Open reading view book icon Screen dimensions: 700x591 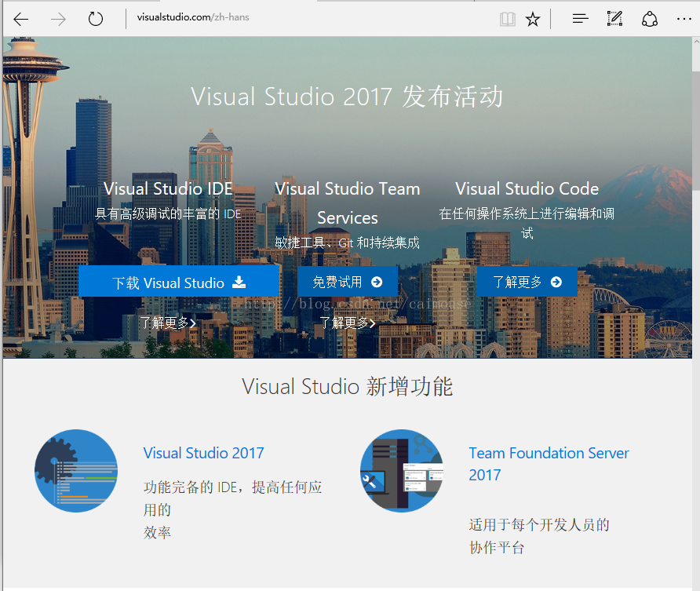508,19
